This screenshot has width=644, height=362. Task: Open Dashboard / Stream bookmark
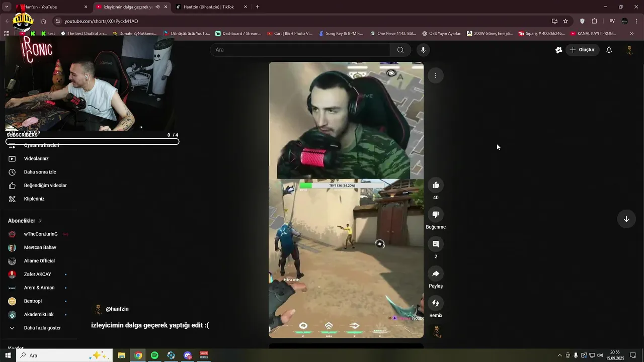(238, 34)
